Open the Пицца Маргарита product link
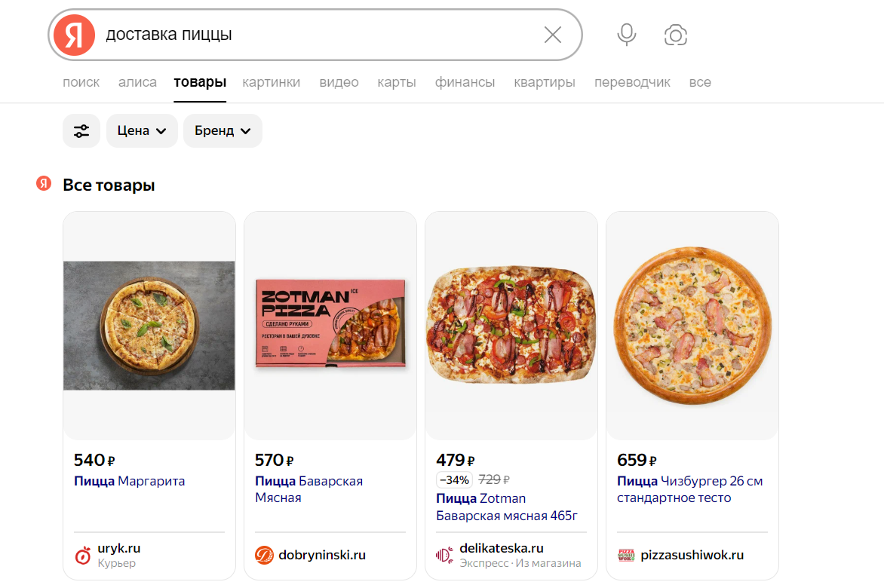 point(130,481)
